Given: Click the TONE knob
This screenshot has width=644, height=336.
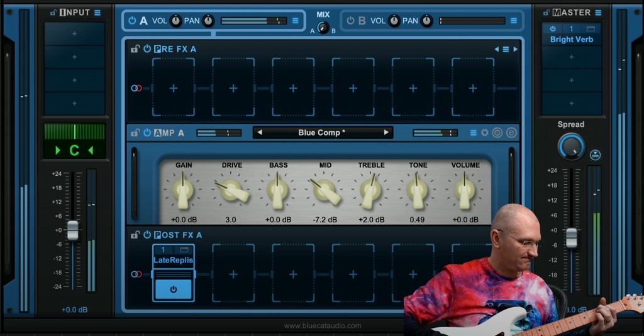Looking at the screenshot, I should 418,191.
